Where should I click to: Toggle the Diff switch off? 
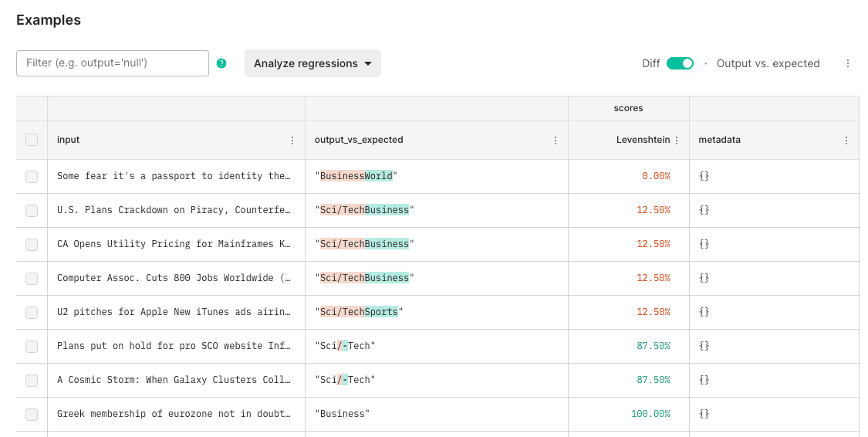click(680, 63)
